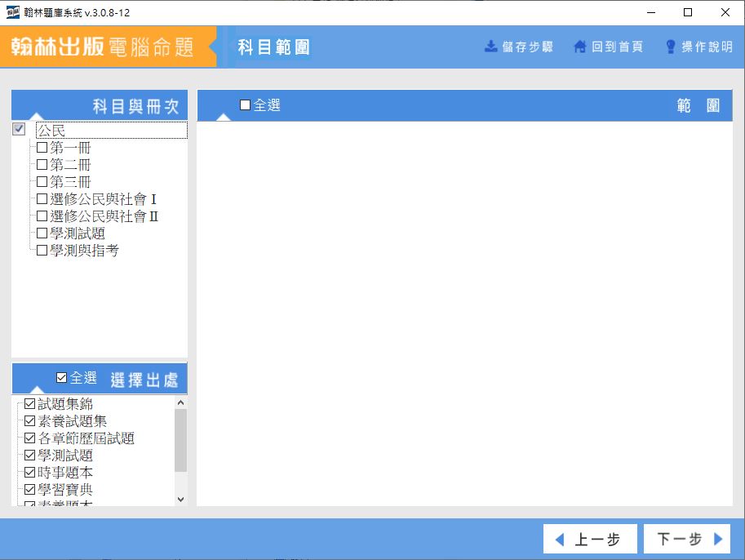Toggle the 公民 subject checkbox
The width and height of the screenshot is (745, 560).
tap(19, 129)
